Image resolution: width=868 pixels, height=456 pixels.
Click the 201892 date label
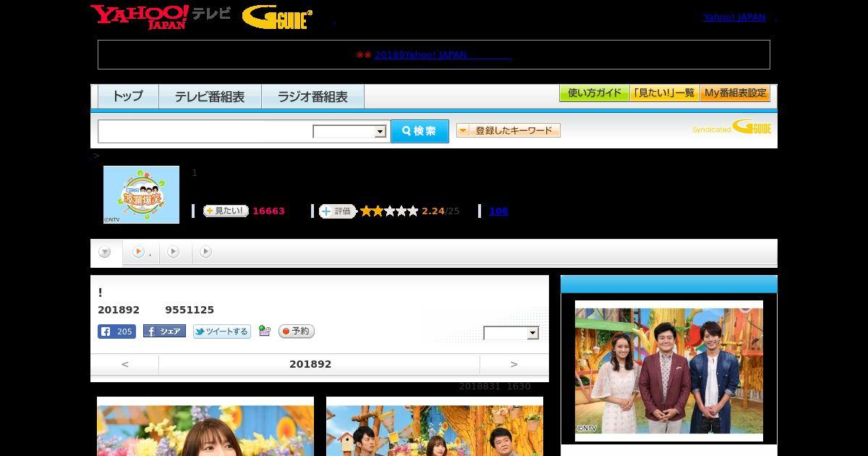pos(310,364)
